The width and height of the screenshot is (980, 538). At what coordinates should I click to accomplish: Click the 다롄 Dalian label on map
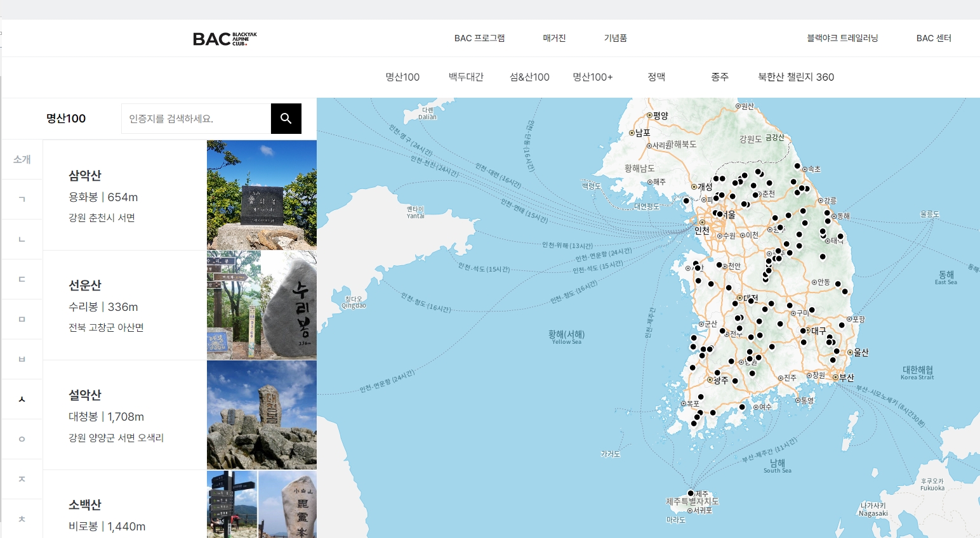tap(428, 114)
